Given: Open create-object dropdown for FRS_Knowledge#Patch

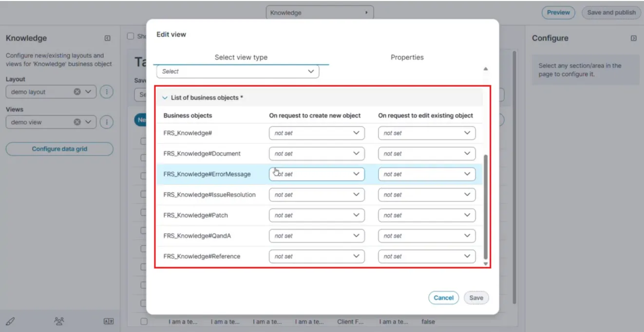Looking at the screenshot, I should (x=317, y=215).
